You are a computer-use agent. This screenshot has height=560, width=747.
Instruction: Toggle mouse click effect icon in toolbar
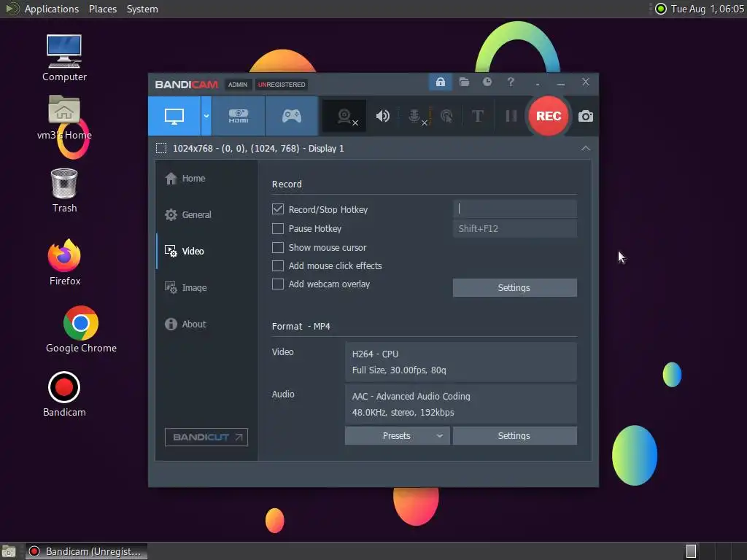446,116
